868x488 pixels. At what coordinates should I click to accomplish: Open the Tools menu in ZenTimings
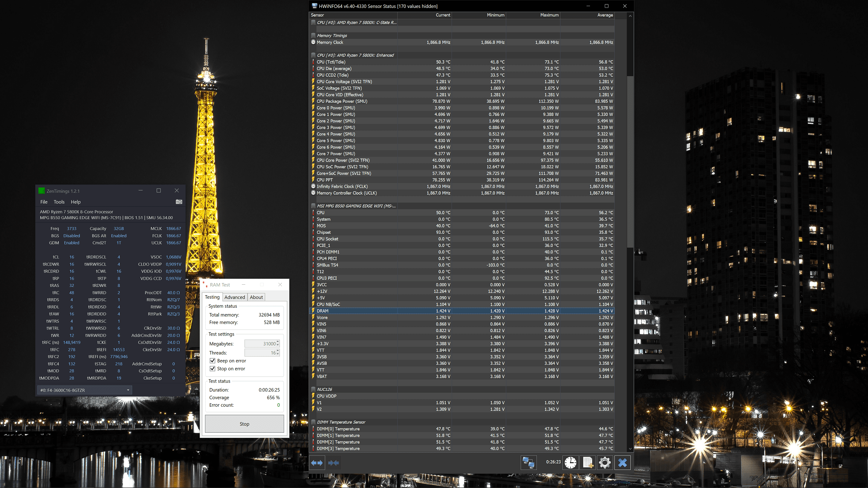coord(59,202)
